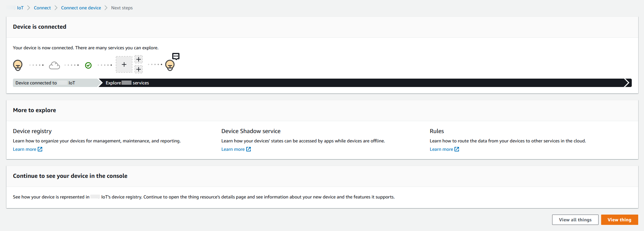The image size is (644, 231).
Task: Open Learn more for Device registry
Action: click(24, 149)
